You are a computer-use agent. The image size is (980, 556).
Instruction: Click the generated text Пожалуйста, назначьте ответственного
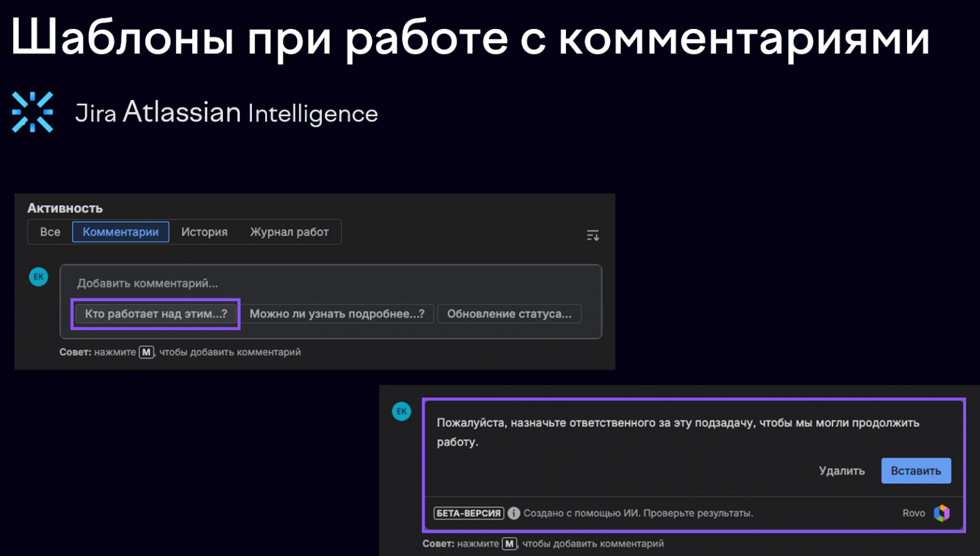(x=678, y=432)
